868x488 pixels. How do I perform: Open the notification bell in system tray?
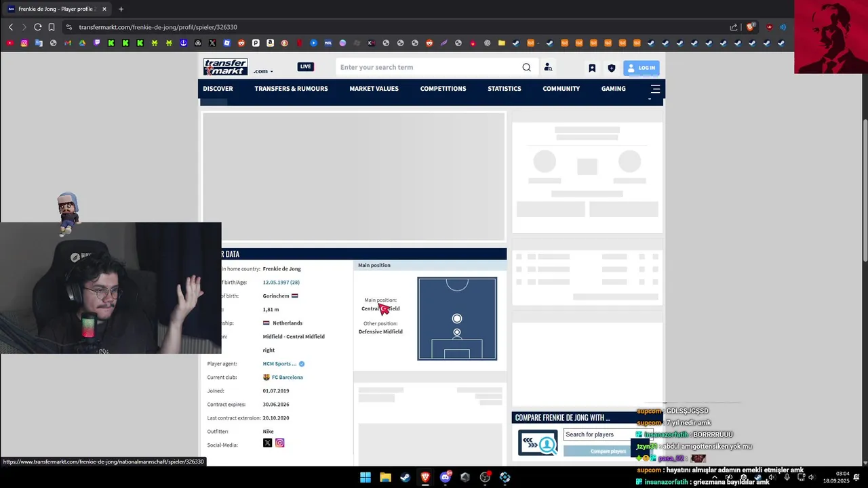(x=857, y=477)
